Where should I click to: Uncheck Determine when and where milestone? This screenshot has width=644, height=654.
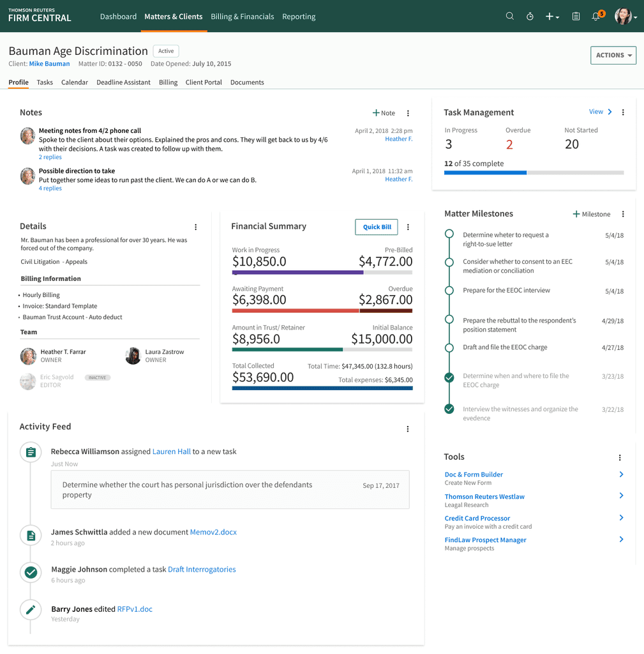point(449,378)
